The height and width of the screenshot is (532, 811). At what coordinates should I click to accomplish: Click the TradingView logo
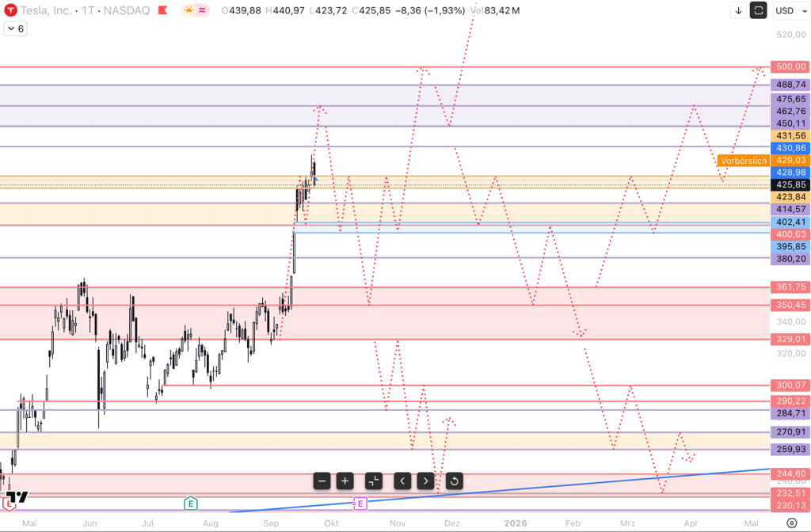coord(17,497)
